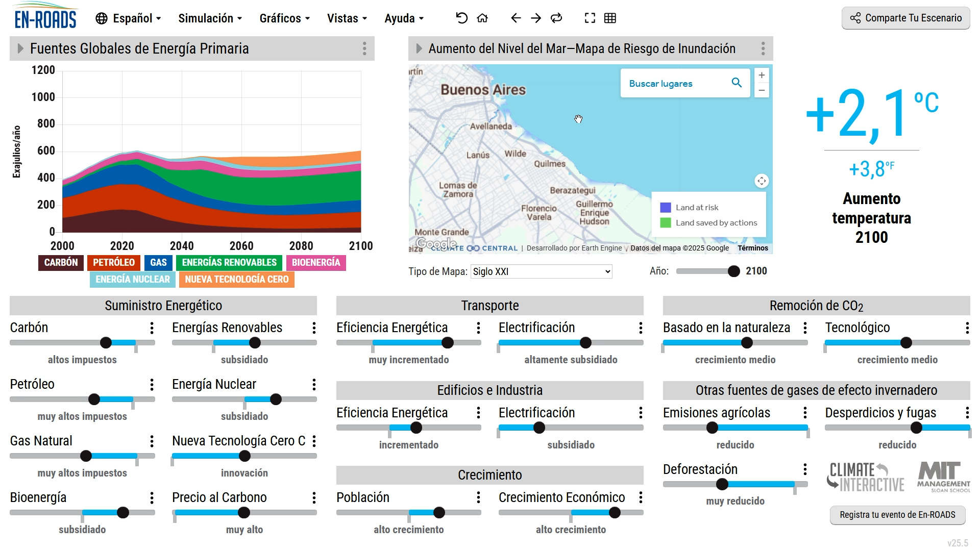Screen dimensions: 980x551
Task: Toggle the ENERGÍA NUCLEAR legend item
Action: 132,280
